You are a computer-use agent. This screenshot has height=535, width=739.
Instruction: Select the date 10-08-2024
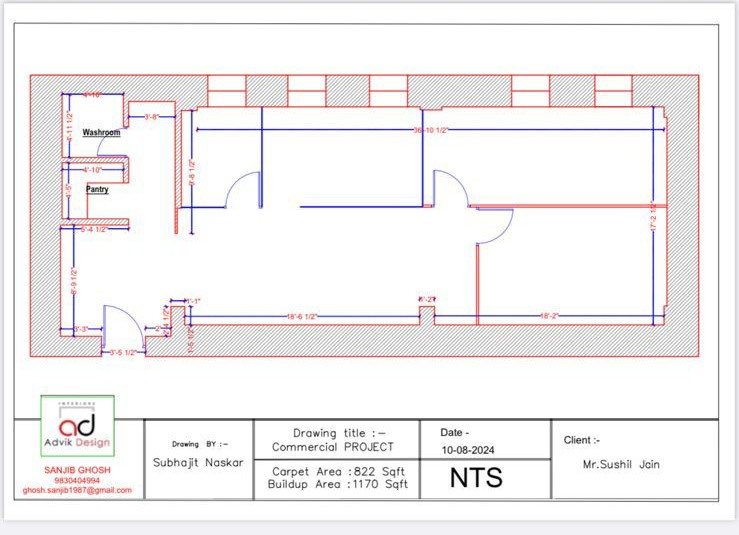(468, 450)
